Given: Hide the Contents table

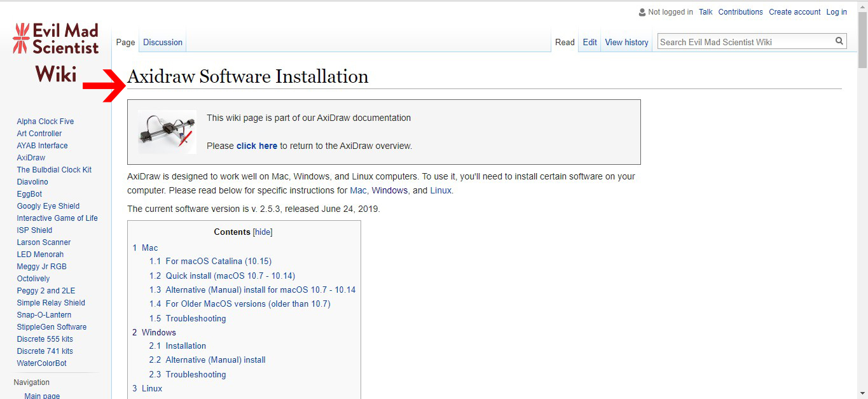Looking at the screenshot, I should 263,232.
